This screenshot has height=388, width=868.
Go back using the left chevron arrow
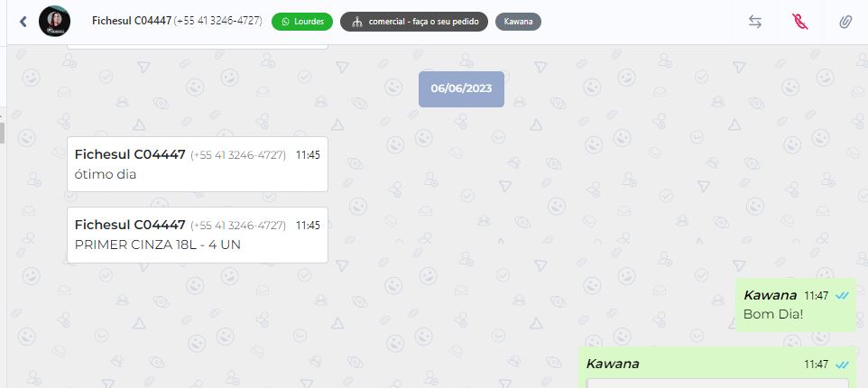click(x=23, y=22)
